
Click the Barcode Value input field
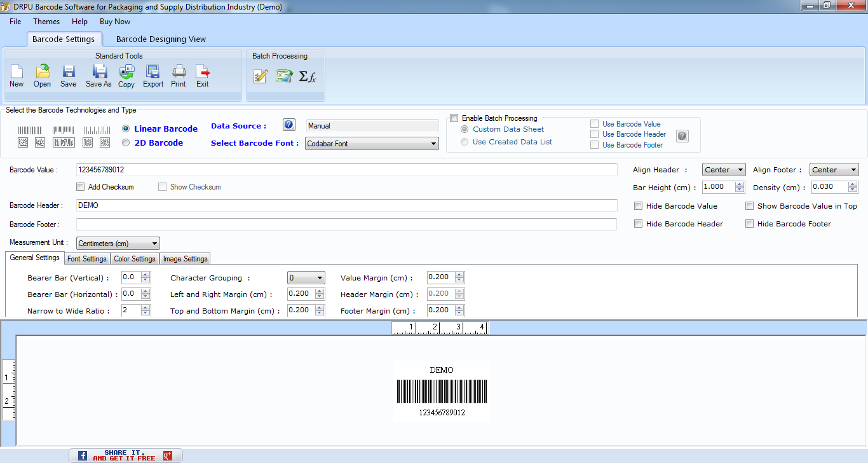tap(346, 170)
